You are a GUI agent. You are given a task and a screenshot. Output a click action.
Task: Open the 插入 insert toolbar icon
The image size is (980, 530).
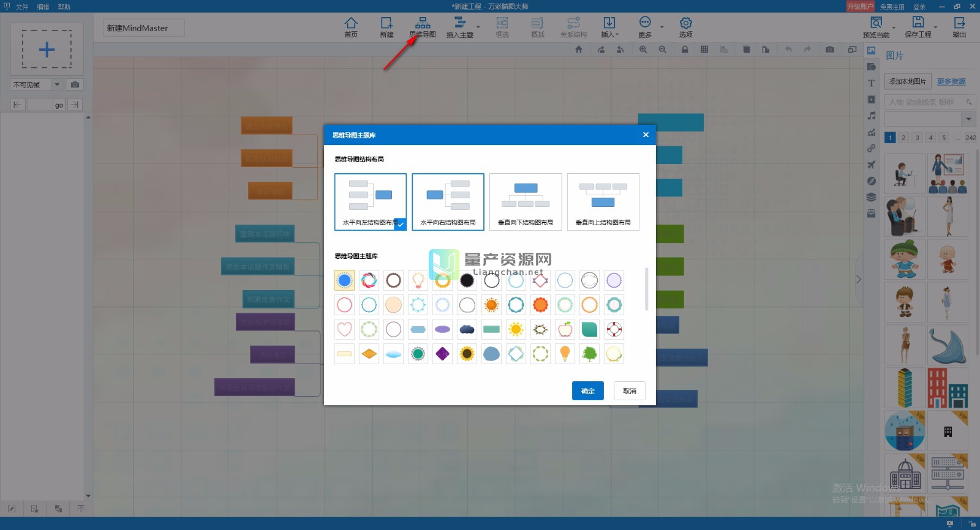(609, 27)
